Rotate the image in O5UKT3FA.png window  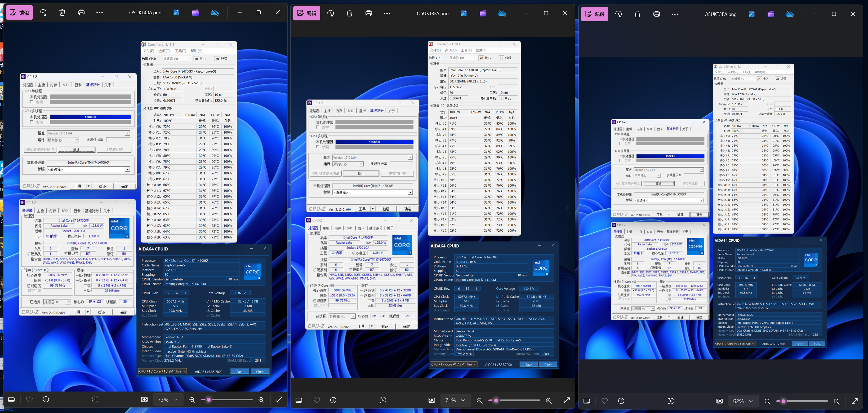[331, 14]
